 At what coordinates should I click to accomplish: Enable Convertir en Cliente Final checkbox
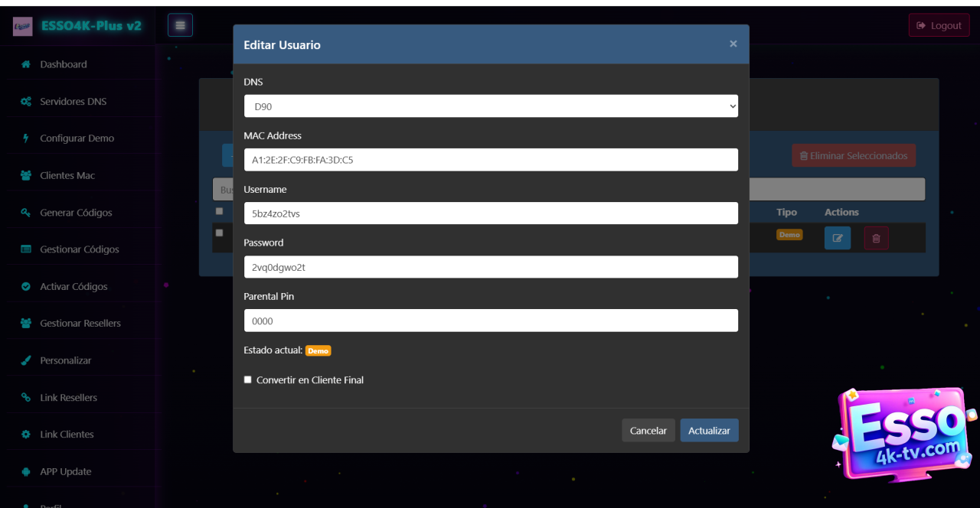[x=248, y=379]
